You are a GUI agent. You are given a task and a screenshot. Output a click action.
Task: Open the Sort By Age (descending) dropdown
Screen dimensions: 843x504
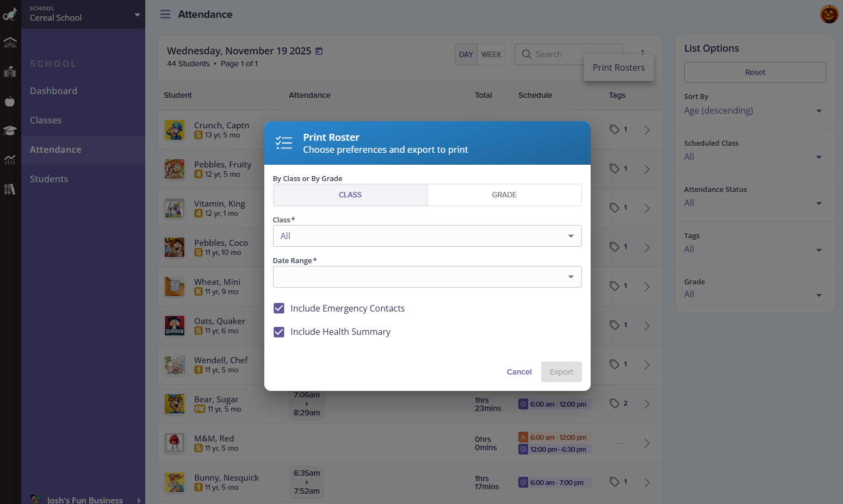click(753, 111)
